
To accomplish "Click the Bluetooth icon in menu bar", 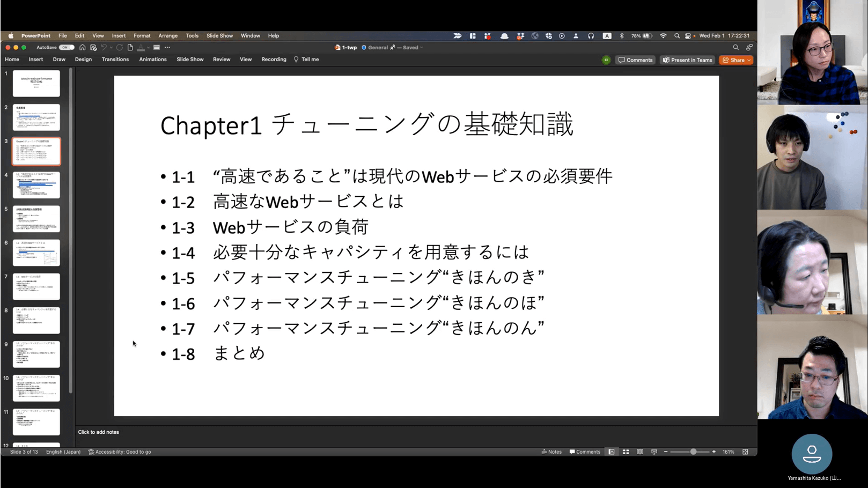I will pos(622,36).
